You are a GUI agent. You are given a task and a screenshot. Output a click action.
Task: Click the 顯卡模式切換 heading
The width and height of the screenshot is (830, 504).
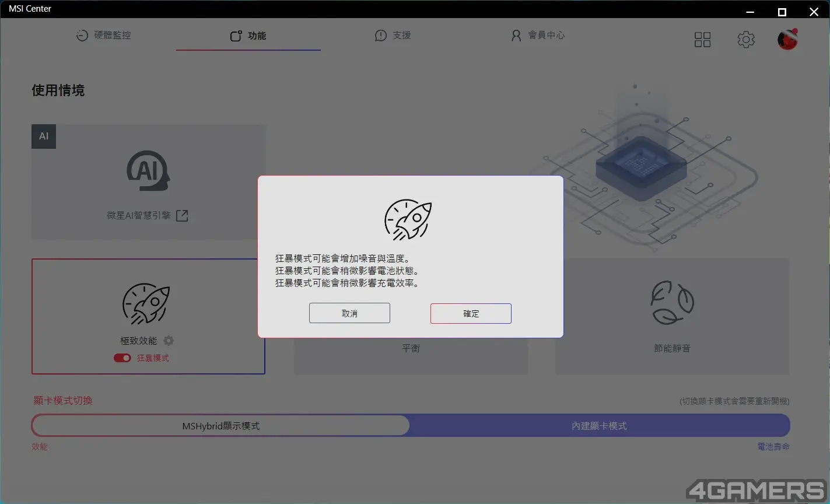[63, 400]
